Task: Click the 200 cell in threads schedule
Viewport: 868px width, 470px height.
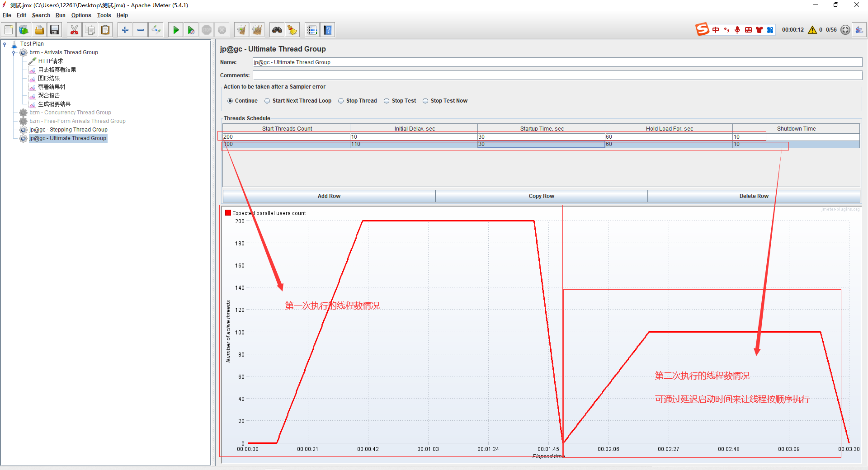Action: (286, 136)
